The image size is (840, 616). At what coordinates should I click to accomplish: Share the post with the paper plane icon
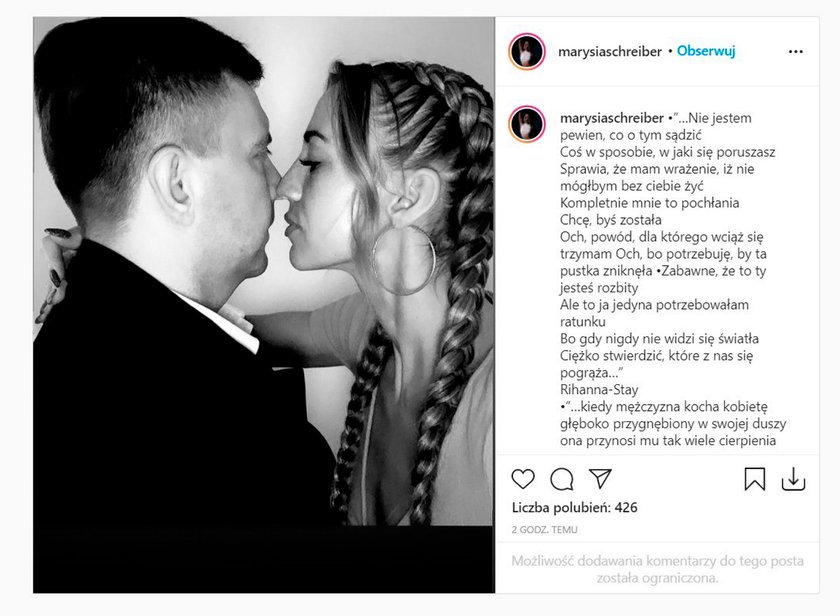point(600,478)
